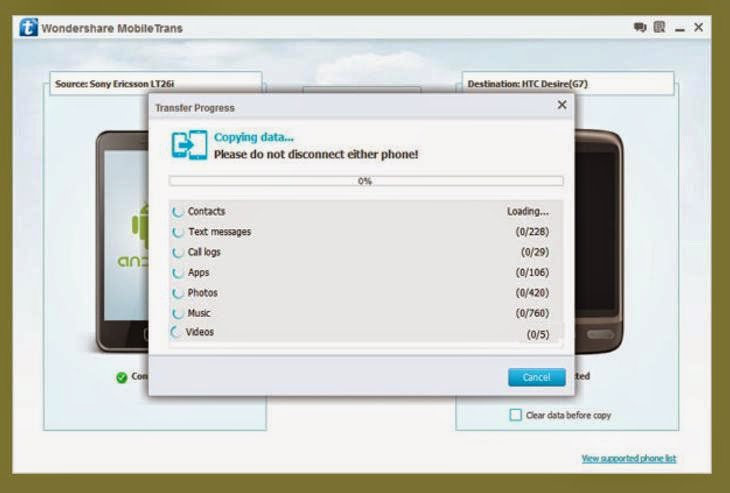Click the Loading... status for Contacts
This screenshot has height=493, width=730.
528,211
